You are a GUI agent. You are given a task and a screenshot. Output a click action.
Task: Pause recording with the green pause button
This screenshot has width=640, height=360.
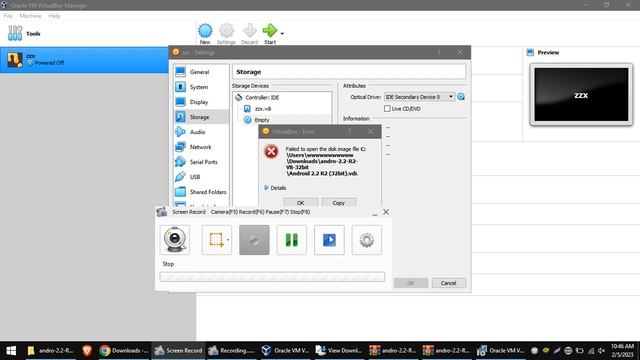[x=292, y=240]
